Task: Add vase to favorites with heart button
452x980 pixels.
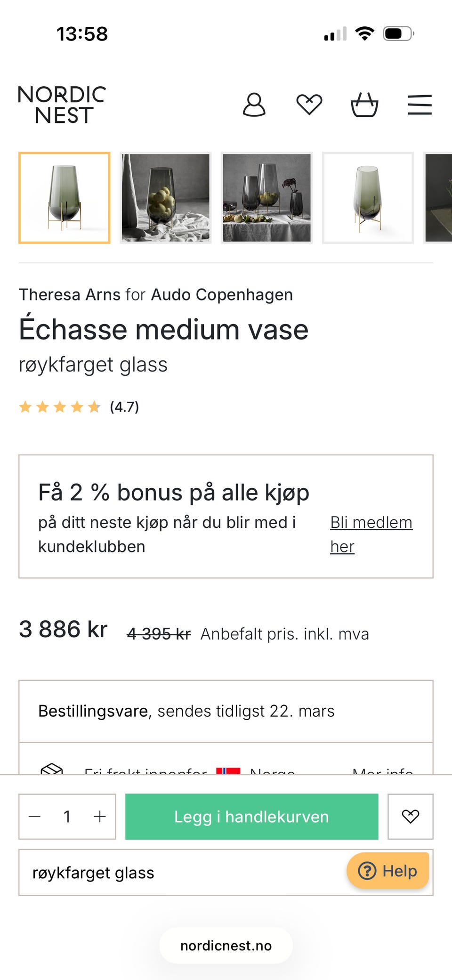Action: [x=410, y=816]
